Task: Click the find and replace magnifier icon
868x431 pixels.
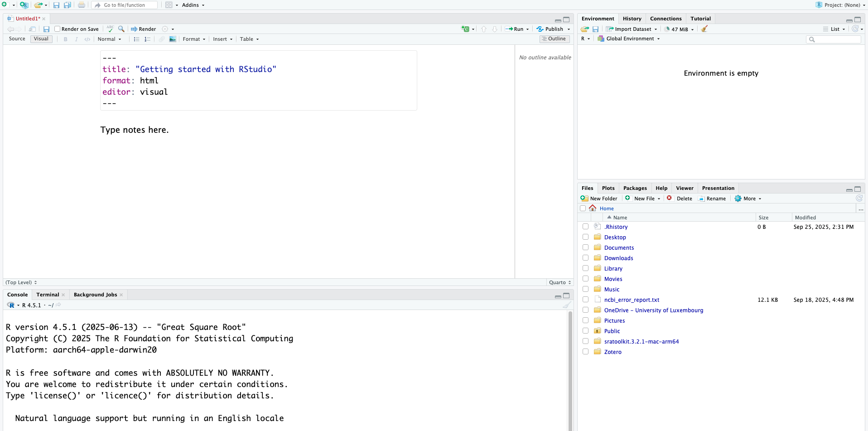Action: tap(121, 29)
